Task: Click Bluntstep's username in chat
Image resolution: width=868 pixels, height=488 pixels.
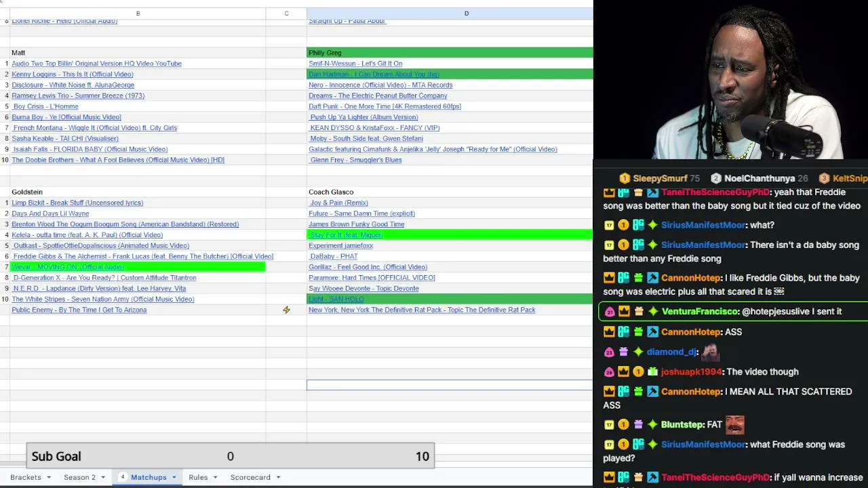Action: pyautogui.click(x=682, y=425)
